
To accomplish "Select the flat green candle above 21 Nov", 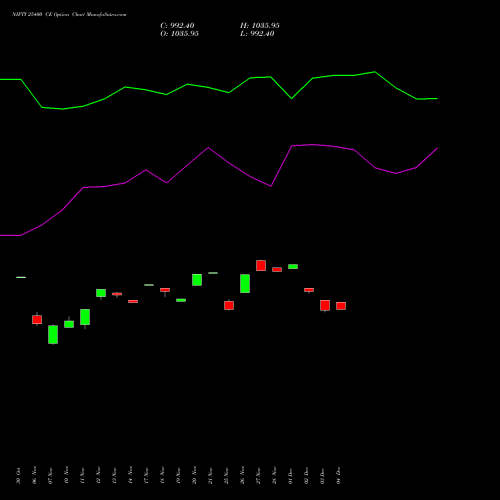I will tap(213, 273).
